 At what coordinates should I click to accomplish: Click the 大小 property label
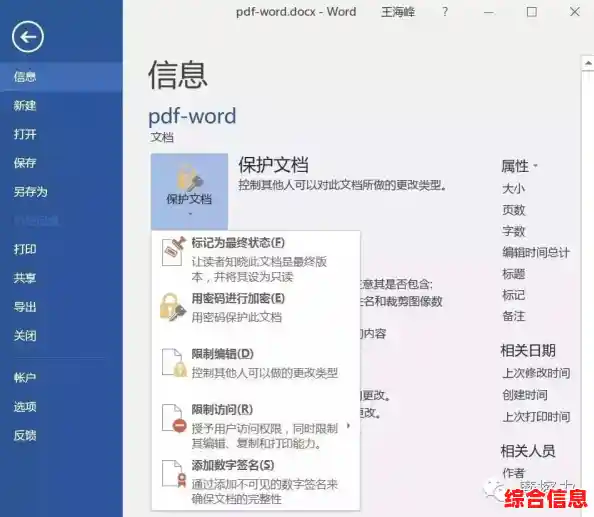click(513, 188)
